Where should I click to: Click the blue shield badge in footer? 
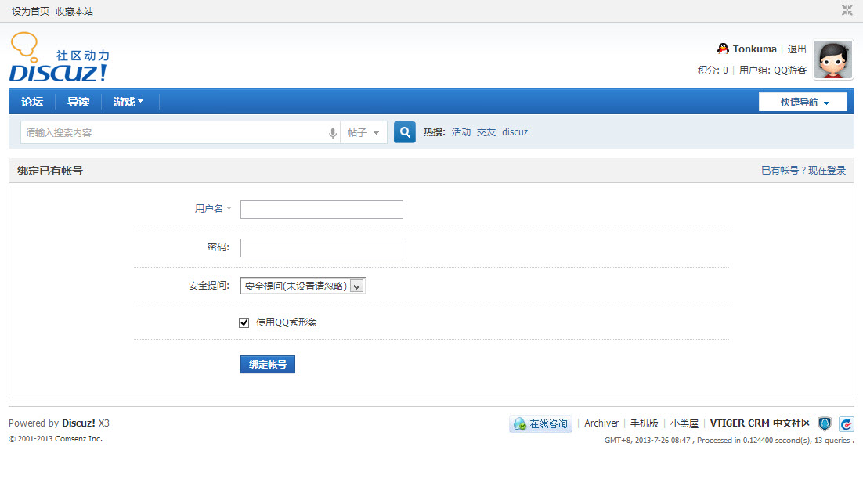pyautogui.click(x=825, y=423)
